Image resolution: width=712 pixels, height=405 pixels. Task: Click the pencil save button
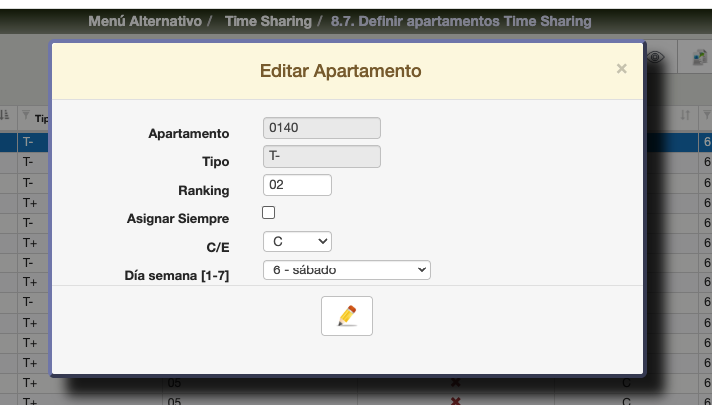[346, 315]
